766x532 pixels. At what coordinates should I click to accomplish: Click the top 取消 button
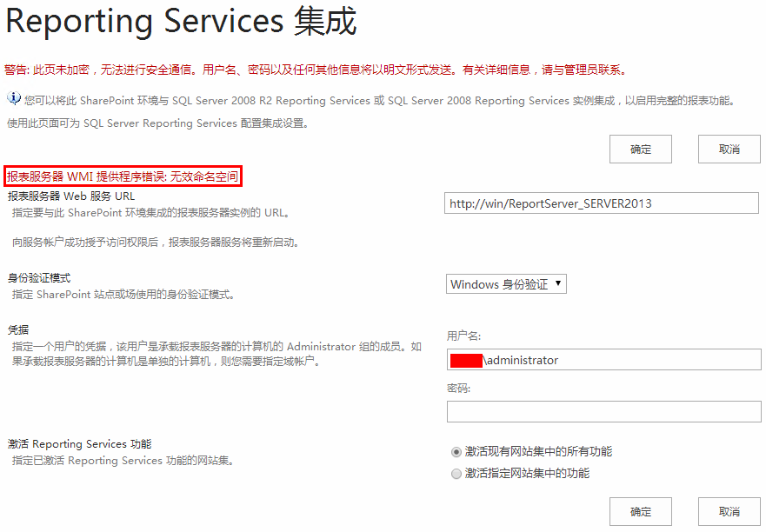coord(729,149)
